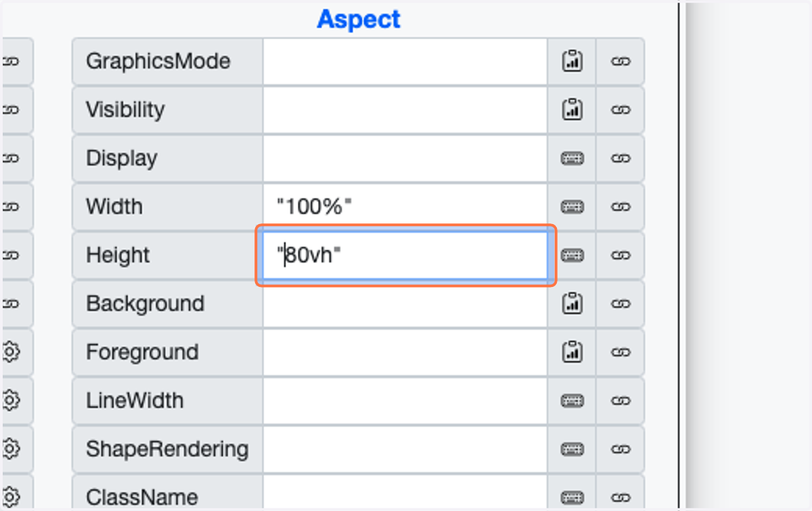The height and width of the screenshot is (511, 812).
Task: Click the Visibility property label
Action: point(125,110)
